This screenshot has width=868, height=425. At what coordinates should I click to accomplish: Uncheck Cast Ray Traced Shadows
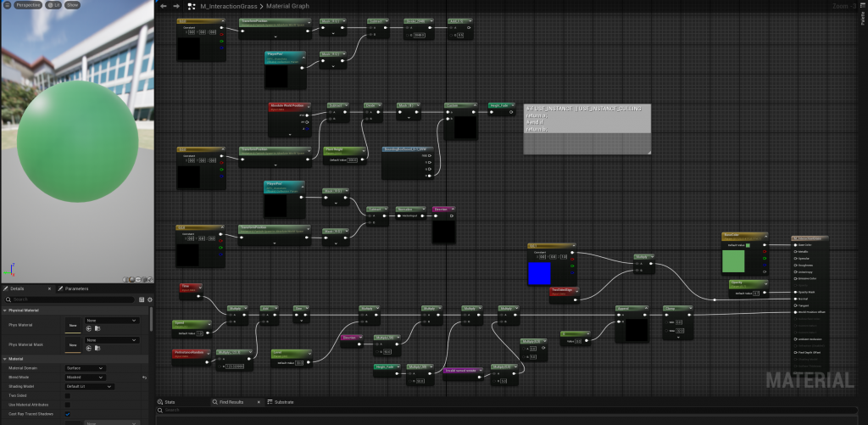[x=68, y=414]
